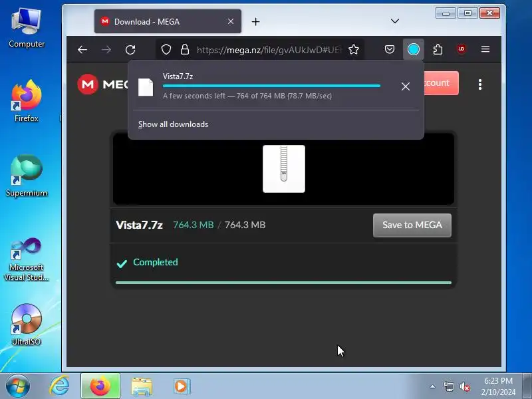Expand the list all tabs chevron
The height and width of the screenshot is (399, 532).
(x=395, y=21)
